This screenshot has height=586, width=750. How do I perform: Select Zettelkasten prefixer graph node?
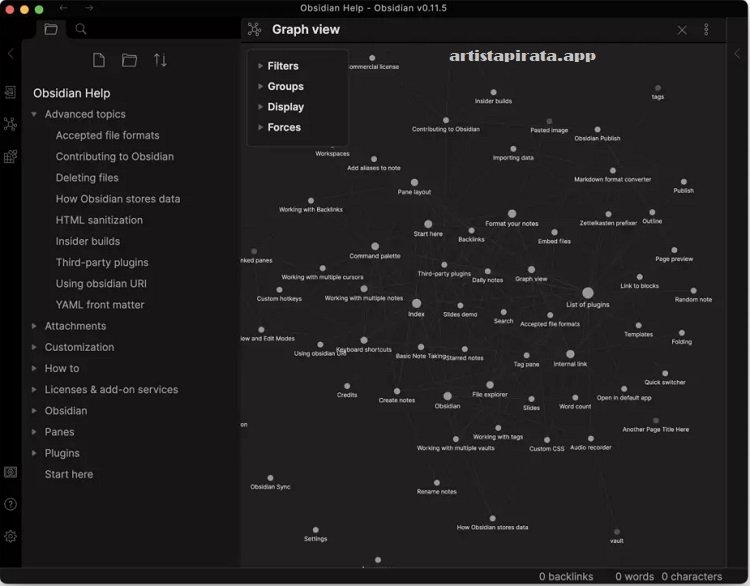tap(608, 214)
